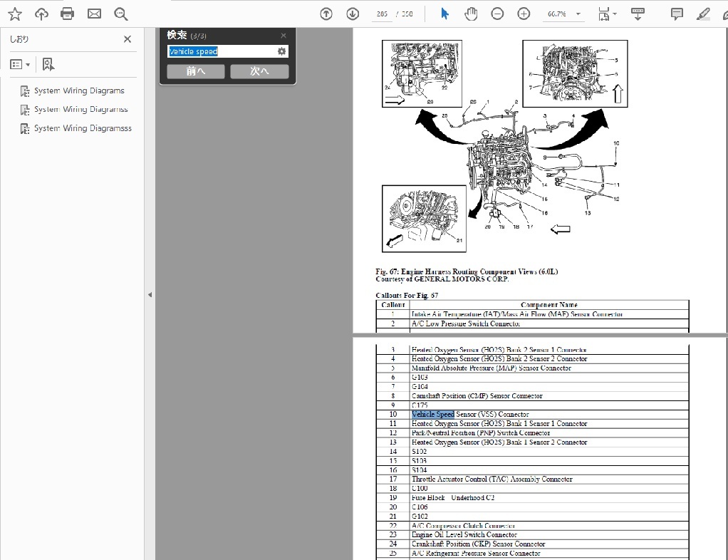Click 'Fig. 67: Engine Harness Routing' caption

(467, 271)
